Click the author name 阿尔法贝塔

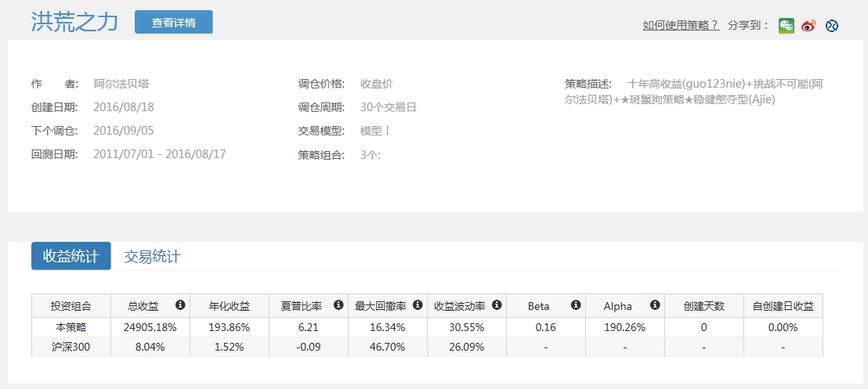(x=121, y=84)
